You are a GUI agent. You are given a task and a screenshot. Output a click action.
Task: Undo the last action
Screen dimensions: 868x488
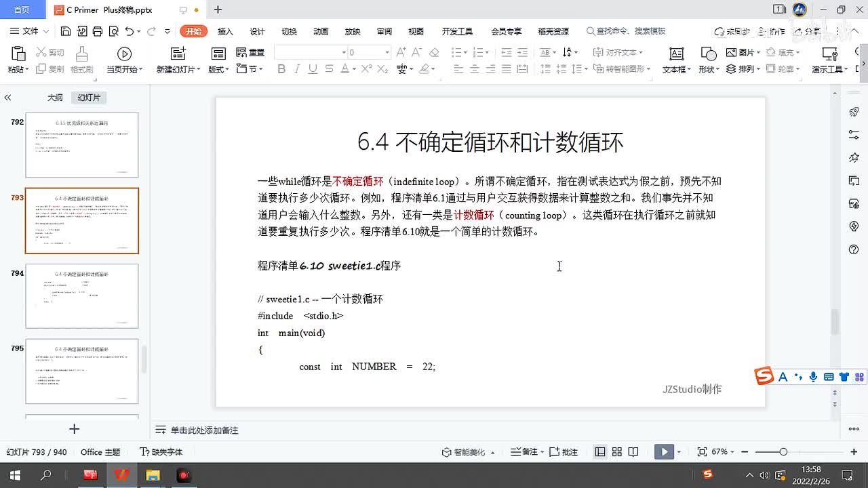tap(129, 31)
